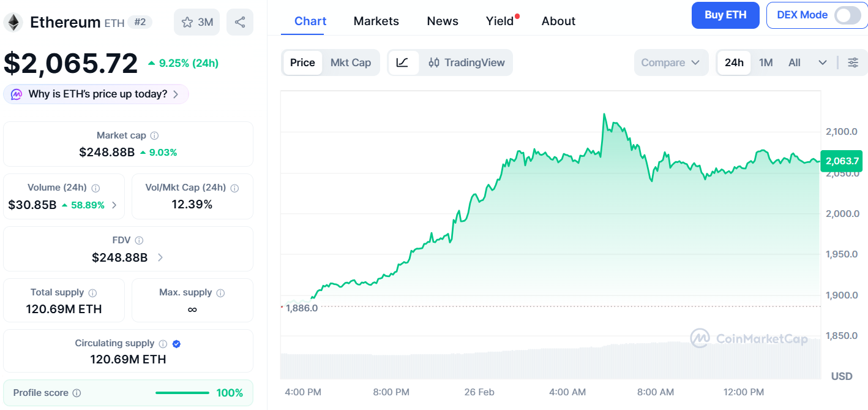Click the 1,886.0 baseline price marker
Screen dimensions: 868x410
click(x=302, y=308)
